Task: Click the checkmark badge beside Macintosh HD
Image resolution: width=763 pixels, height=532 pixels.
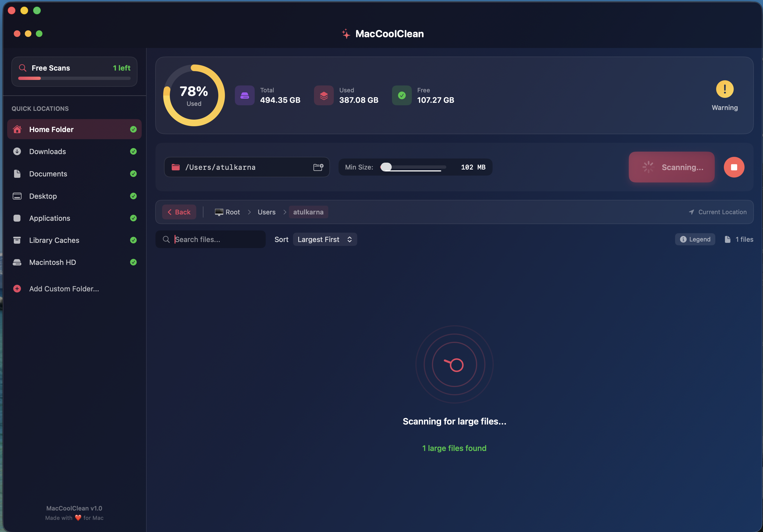Action: pyautogui.click(x=133, y=262)
